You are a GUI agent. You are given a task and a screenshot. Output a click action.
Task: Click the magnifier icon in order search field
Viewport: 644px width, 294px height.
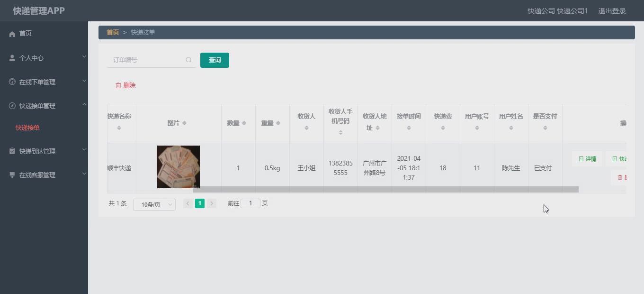point(188,60)
